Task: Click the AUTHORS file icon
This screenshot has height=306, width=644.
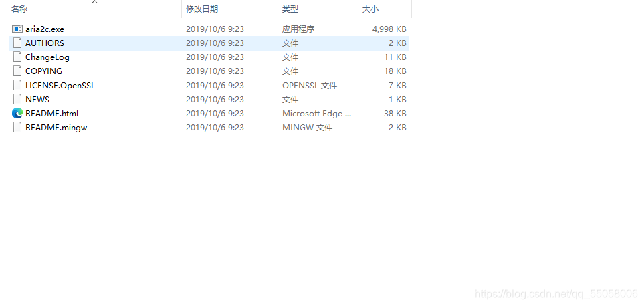Action: point(17,43)
